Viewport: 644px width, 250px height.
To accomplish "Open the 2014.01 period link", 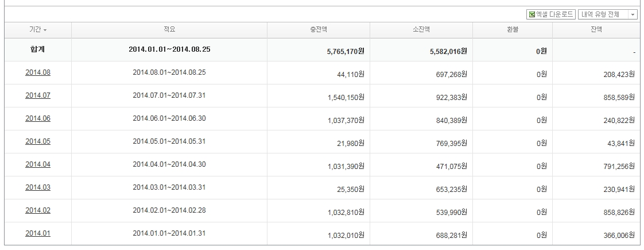I will pos(38,233).
